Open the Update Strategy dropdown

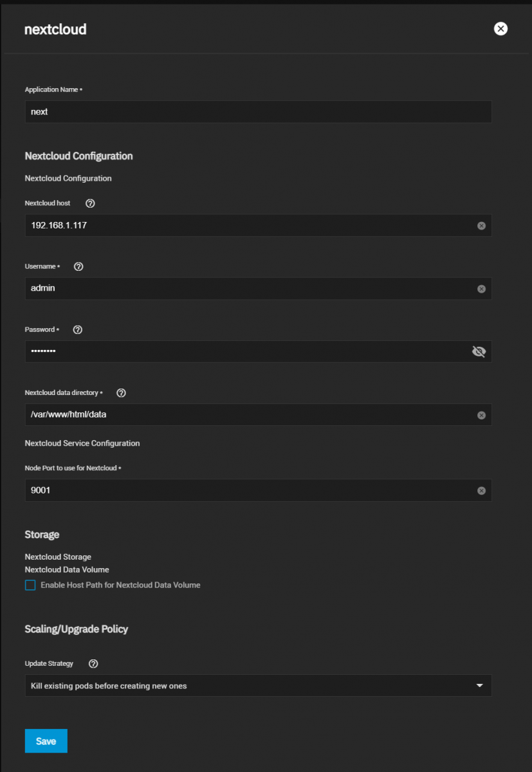pyautogui.click(x=259, y=686)
